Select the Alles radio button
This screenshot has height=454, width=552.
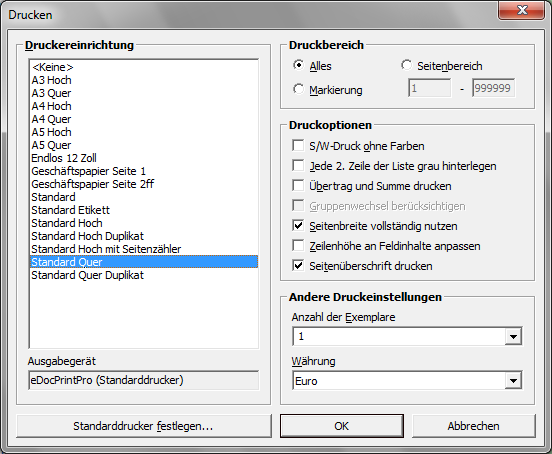(299, 65)
